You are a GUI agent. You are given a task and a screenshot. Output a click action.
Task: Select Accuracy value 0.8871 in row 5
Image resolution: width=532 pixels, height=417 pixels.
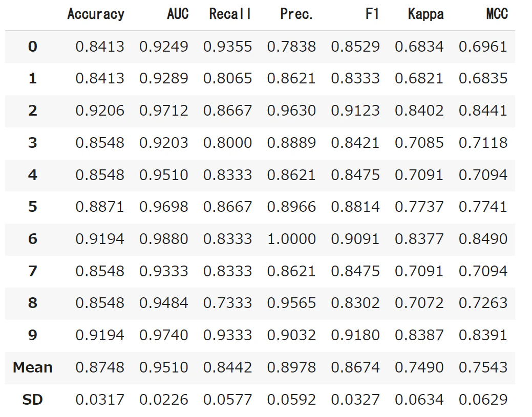[100, 207]
